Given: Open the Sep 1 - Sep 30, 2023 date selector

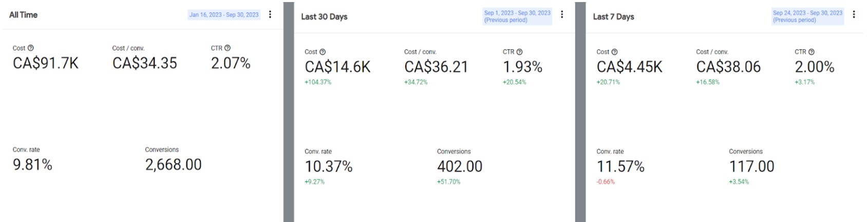Looking at the screenshot, I should [517, 16].
